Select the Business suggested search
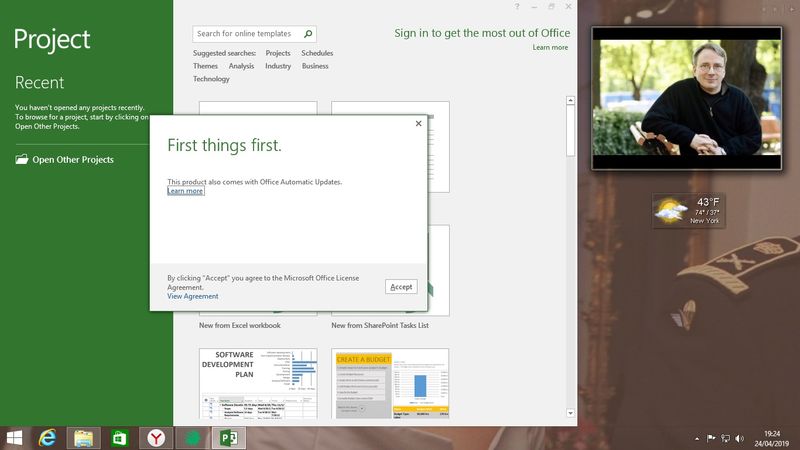The width and height of the screenshot is (800, 450). 315,66
